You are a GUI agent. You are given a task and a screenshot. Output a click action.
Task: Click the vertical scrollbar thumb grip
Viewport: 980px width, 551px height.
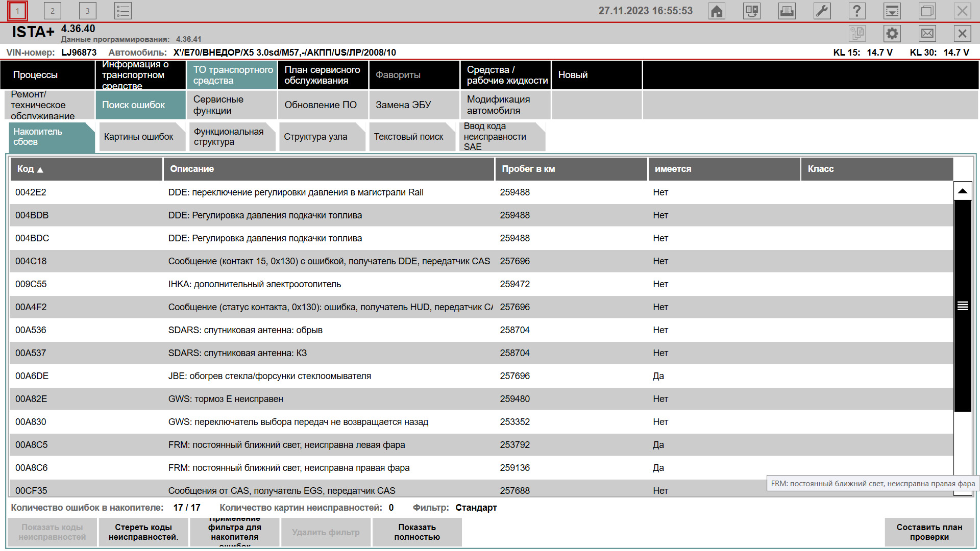tap(962, 306)
